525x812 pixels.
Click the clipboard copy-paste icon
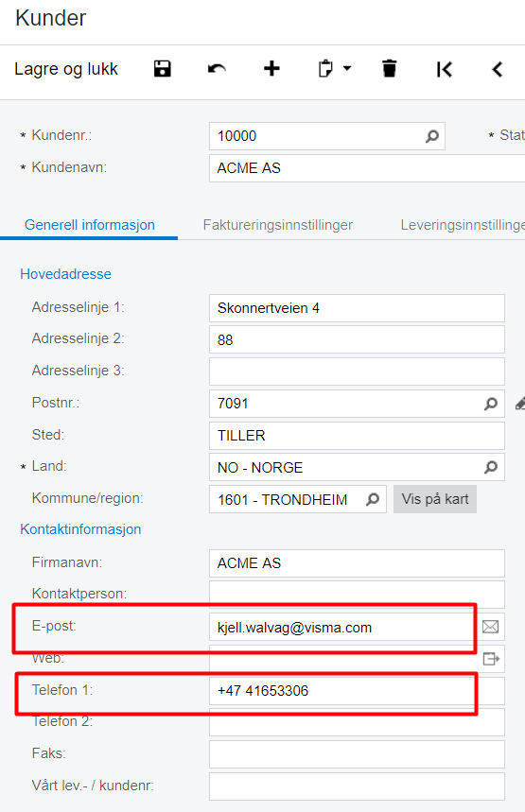point(325,69)
